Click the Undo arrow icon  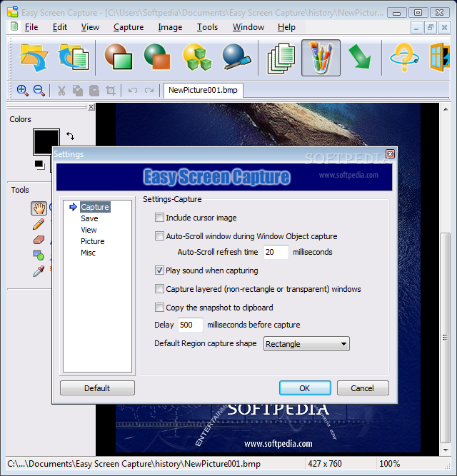[x=133, y=90]
